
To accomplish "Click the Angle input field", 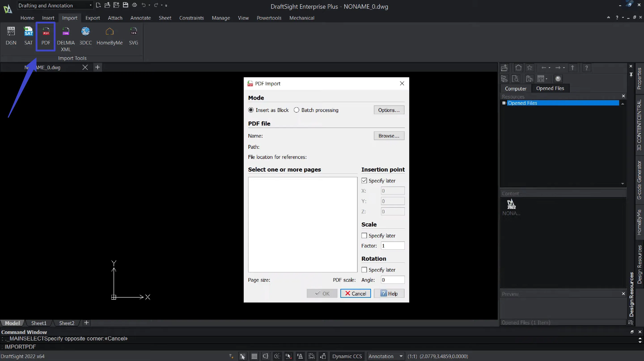I will point(392,279).
